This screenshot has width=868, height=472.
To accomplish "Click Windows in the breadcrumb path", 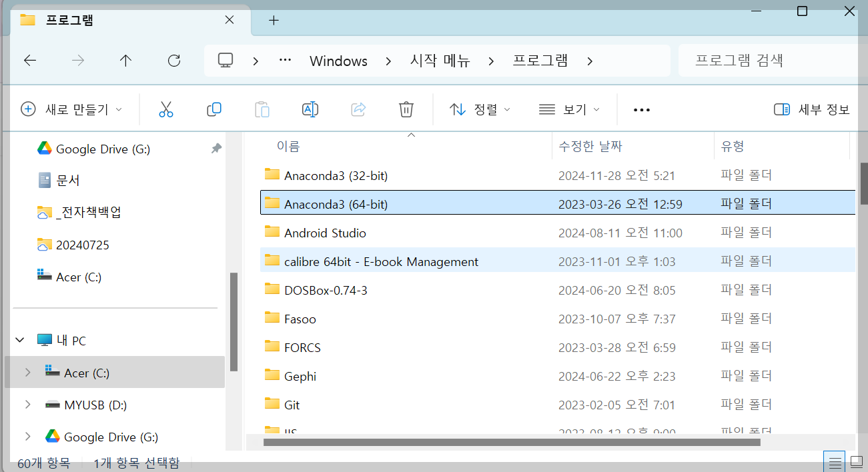I will 339,61.
